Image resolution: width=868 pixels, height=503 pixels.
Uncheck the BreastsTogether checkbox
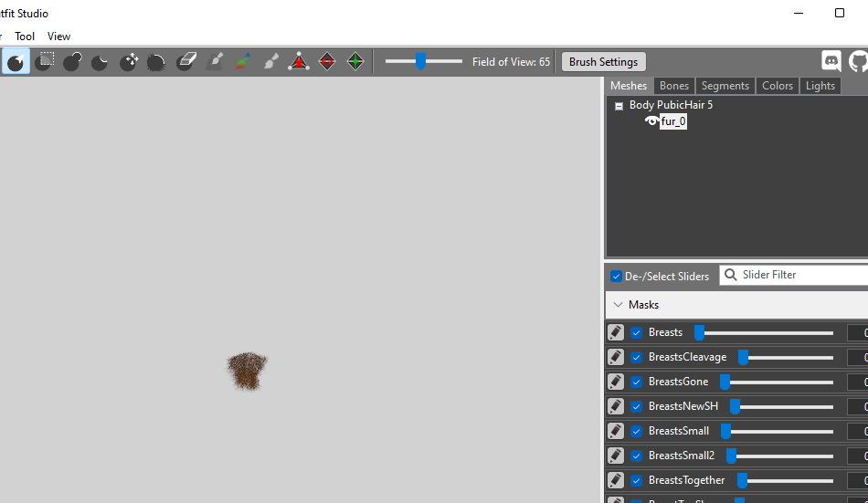point(637,480)
